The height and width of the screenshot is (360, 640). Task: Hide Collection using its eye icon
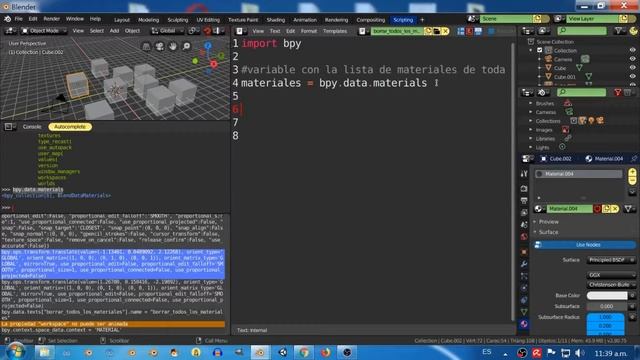click(632, 50)
